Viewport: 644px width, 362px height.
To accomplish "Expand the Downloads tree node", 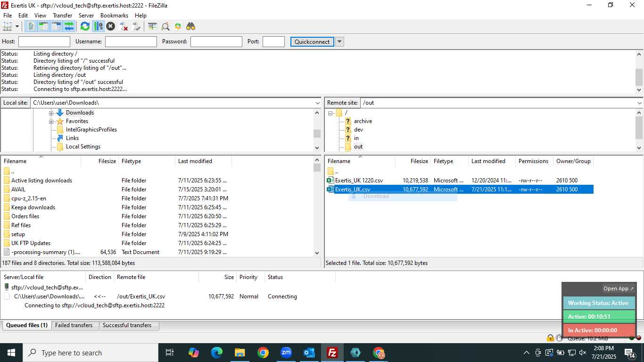I will (x=51, y=113).
